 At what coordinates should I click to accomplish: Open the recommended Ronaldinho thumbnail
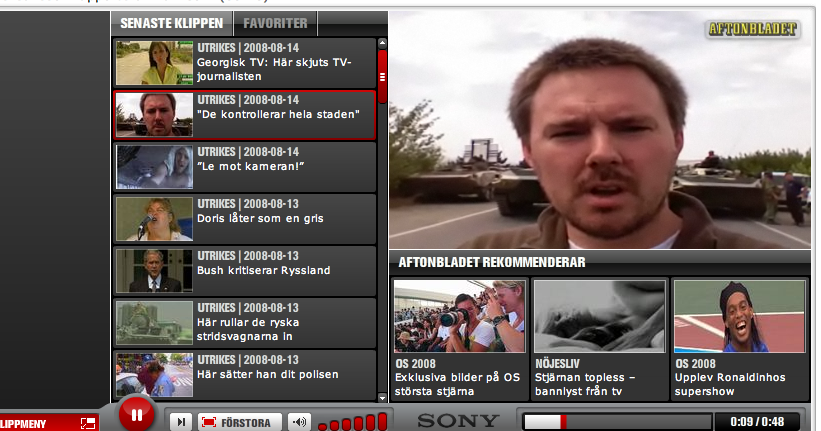point(739,316)
